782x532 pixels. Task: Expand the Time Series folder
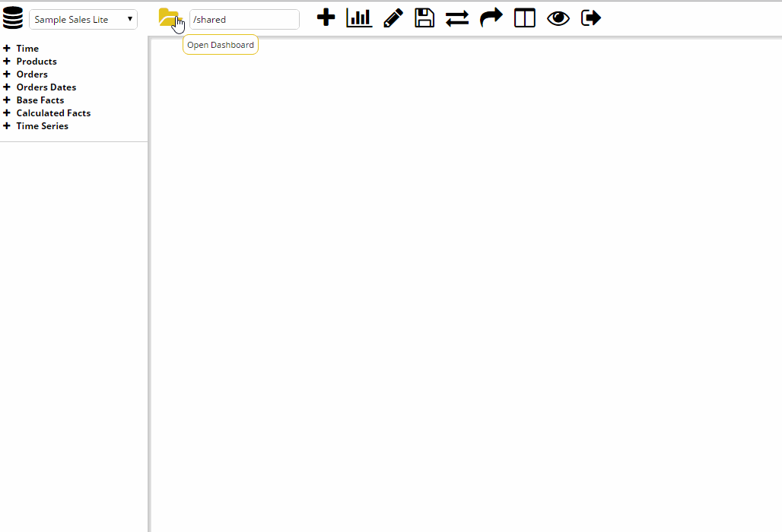[7, 126]
